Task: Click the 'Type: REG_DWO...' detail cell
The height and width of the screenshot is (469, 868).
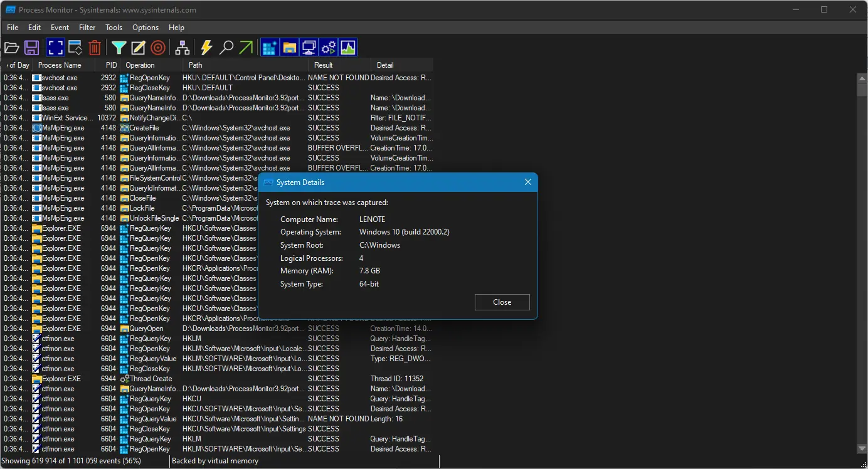Action: tap(401, 359)
